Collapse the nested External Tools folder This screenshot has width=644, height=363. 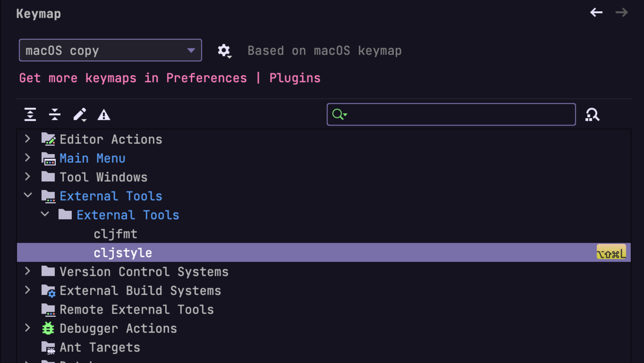[45, 214]
